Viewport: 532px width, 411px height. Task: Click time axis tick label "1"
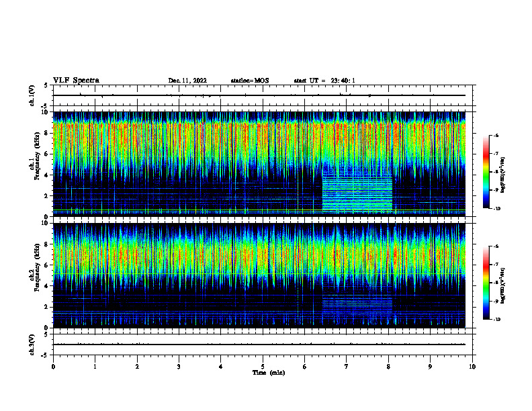(95, 367)
